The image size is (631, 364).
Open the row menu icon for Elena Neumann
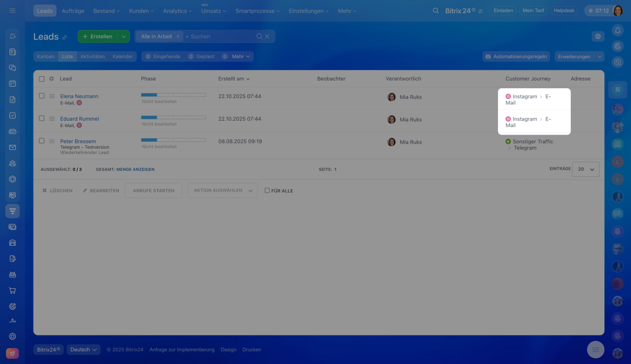[52, 96]
